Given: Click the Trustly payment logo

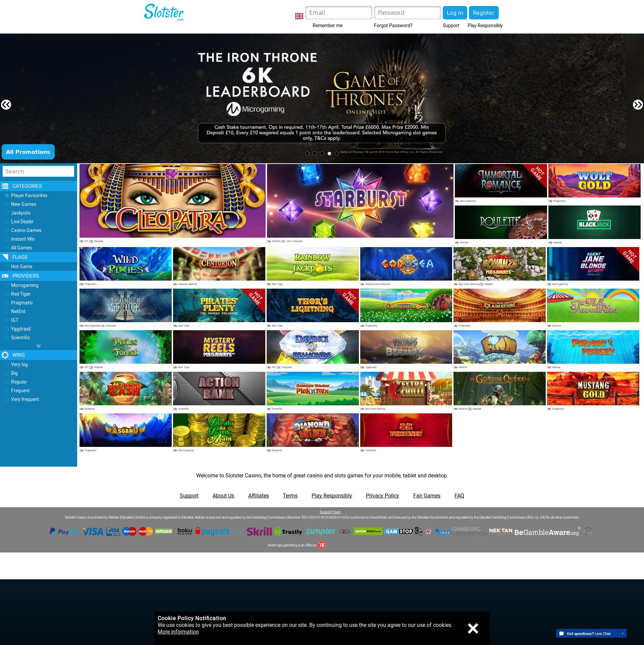Looking at the screenshot, I should [x=288, y=531].
